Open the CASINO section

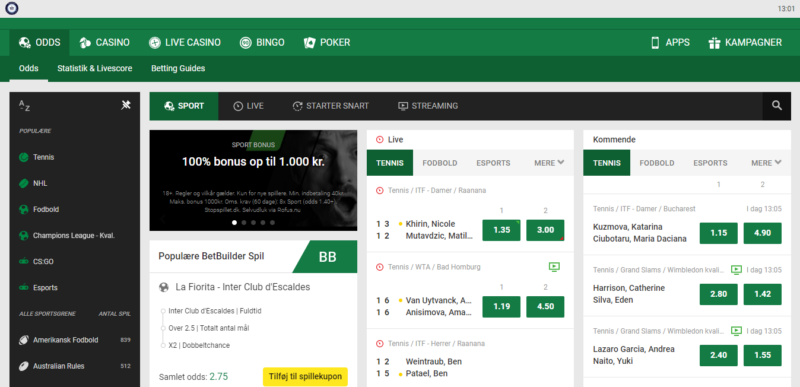[x=105, y=43]
